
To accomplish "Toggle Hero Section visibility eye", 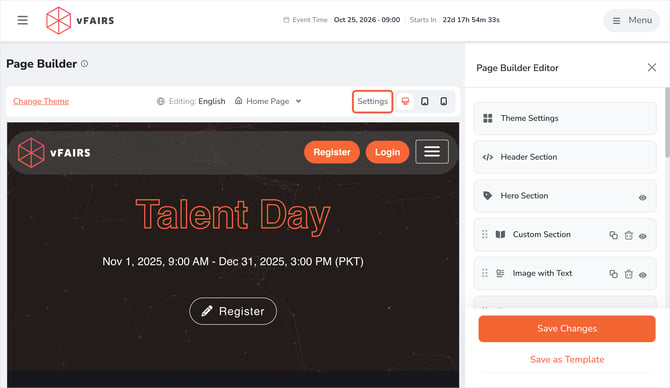I will pos(643,197).
